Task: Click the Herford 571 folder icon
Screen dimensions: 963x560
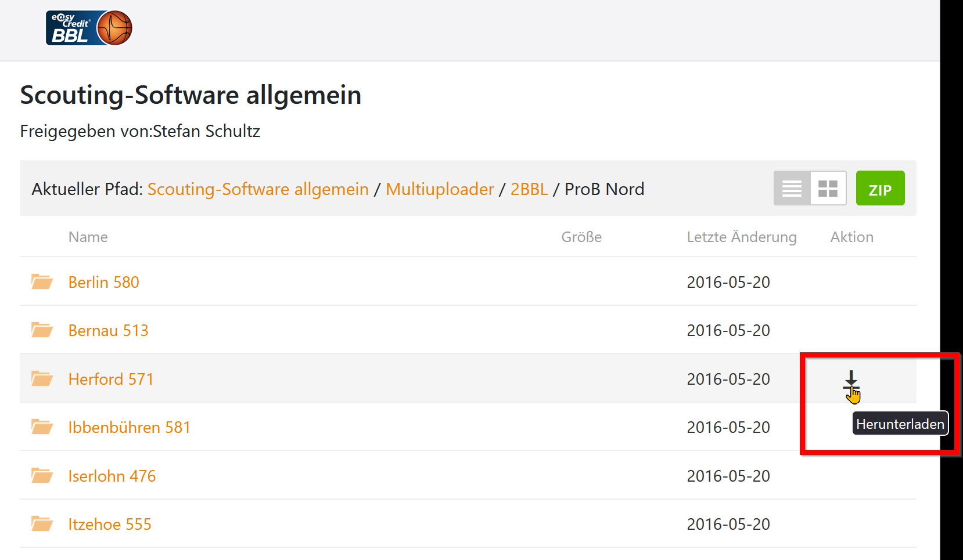Action: [x=42, y=379]
